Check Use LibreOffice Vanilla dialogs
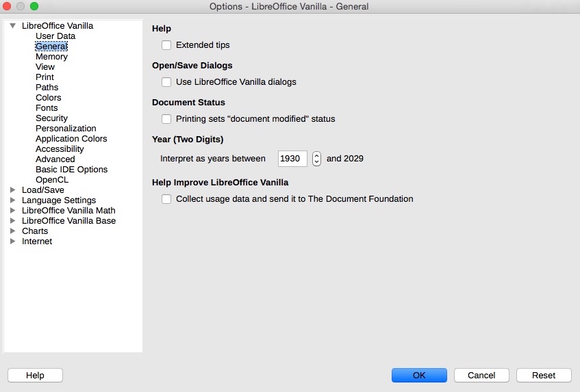580x392 pixels. coord(166,82)
